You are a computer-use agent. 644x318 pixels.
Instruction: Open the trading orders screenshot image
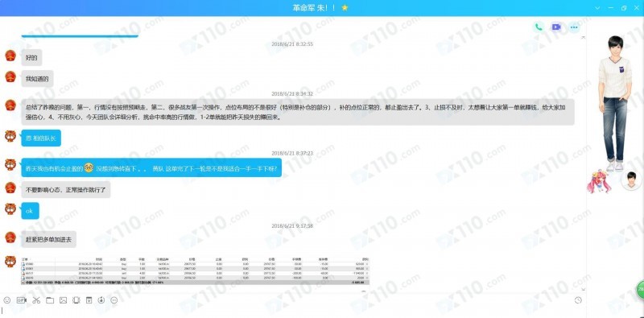tap(195, 271)
